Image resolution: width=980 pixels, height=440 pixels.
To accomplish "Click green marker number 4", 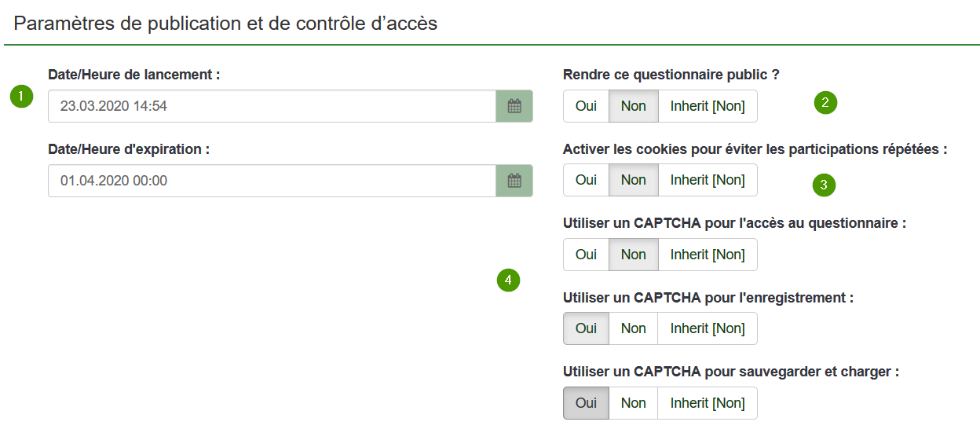I will 509,280.
